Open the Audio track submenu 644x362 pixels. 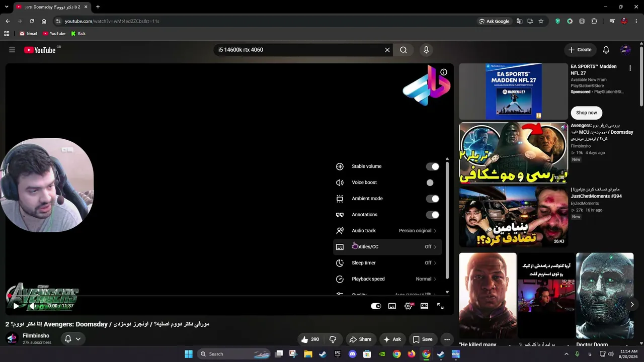(387, 231)
